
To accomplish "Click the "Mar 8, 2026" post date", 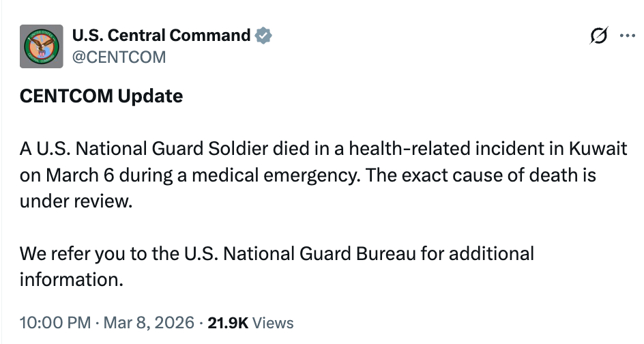I will pyautogui.click(x=149, y=321).
